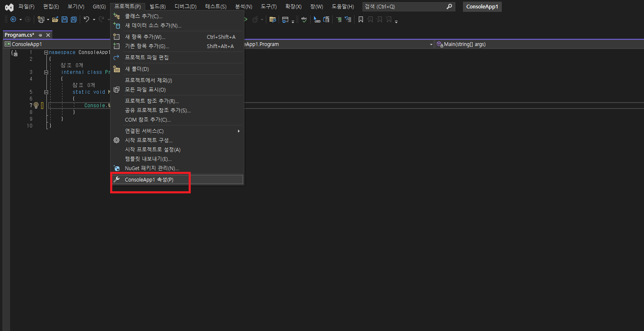
Task: Choose COM 참조 추가(C)...
Action: point(177,119)
